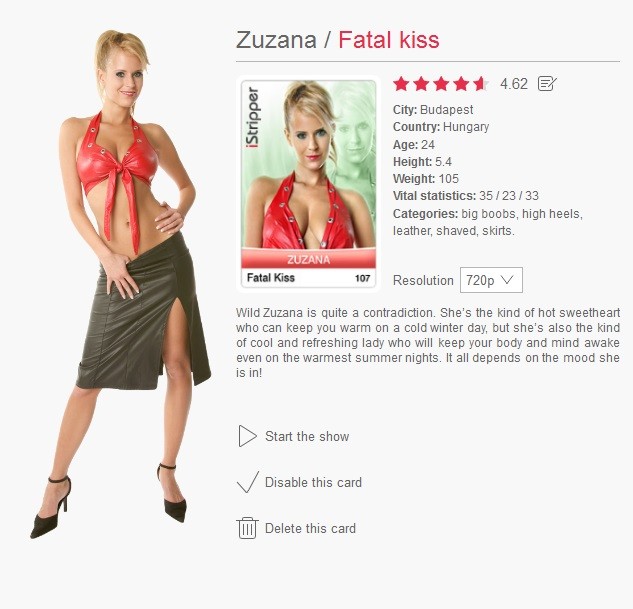Click the Zuzana name in title
This screenshot has width=633, height=609.
point(276,40)
